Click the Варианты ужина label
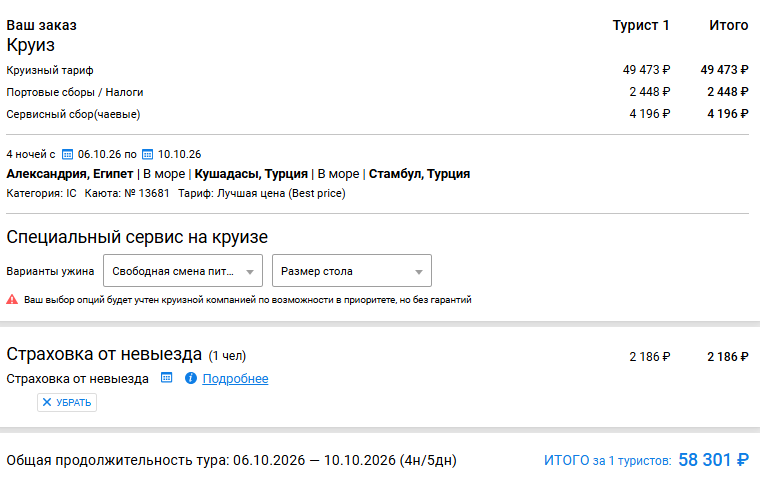Viewport: 760px width, 477px height. [x=50, y=271]
